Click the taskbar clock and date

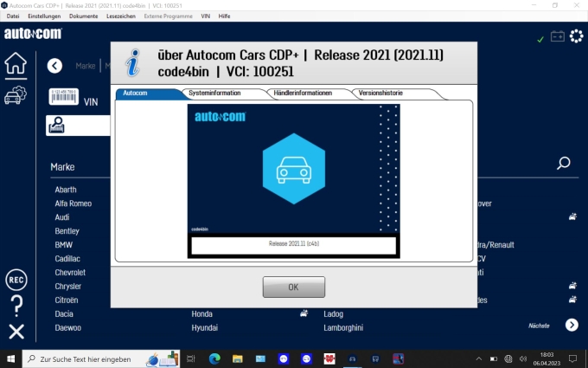point(546,359)
